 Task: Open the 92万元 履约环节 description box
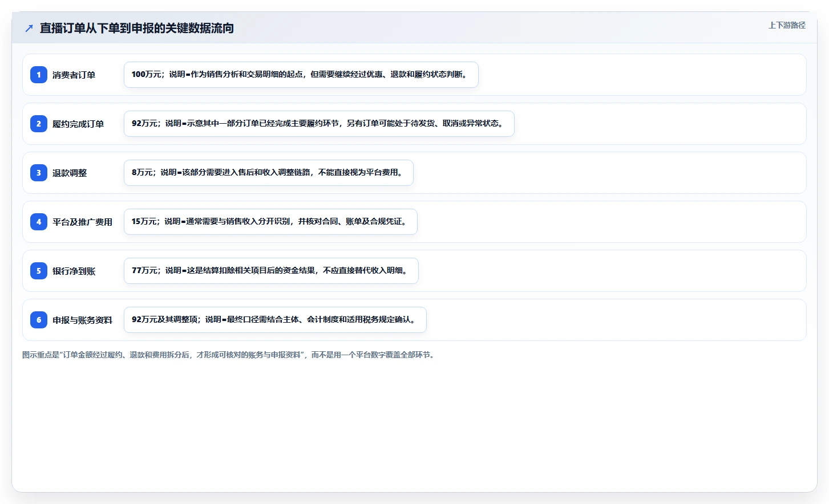(319, 124)
